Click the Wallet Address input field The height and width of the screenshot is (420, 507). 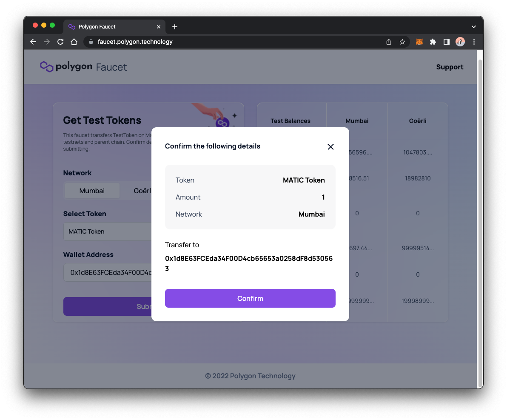tap(107, 272)
